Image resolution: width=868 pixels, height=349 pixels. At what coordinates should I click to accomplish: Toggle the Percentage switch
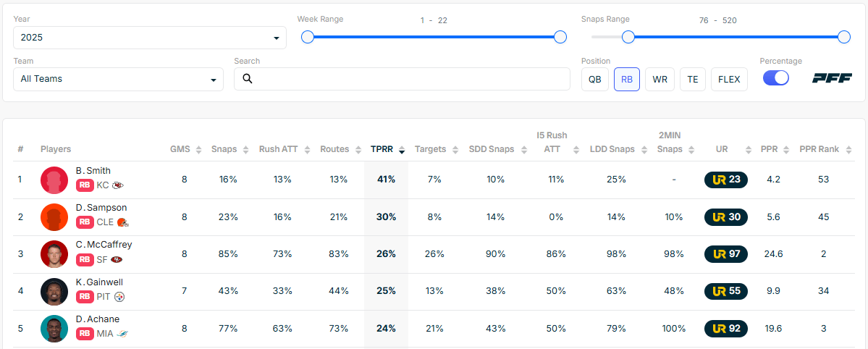pyautogui.click(x=776, y=78)
